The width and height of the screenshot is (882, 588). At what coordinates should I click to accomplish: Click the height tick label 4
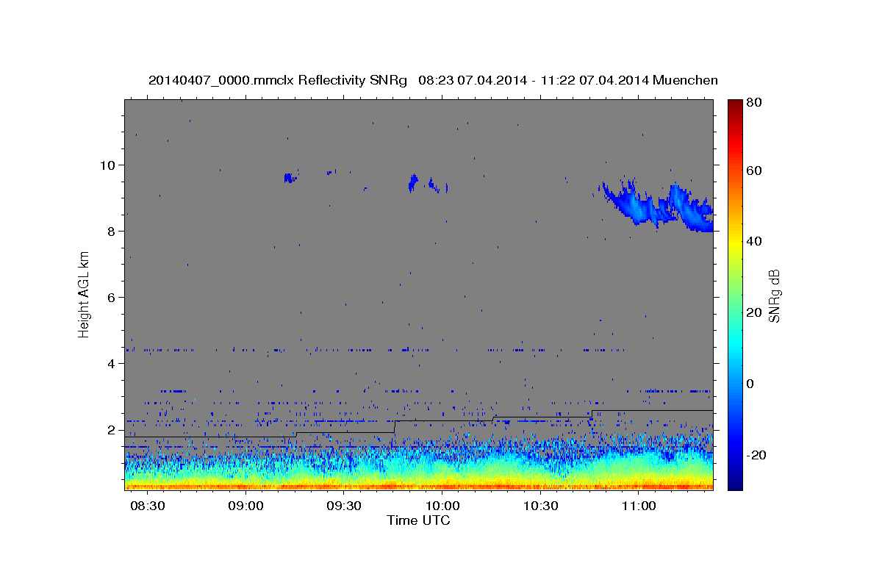pos(113,363)
